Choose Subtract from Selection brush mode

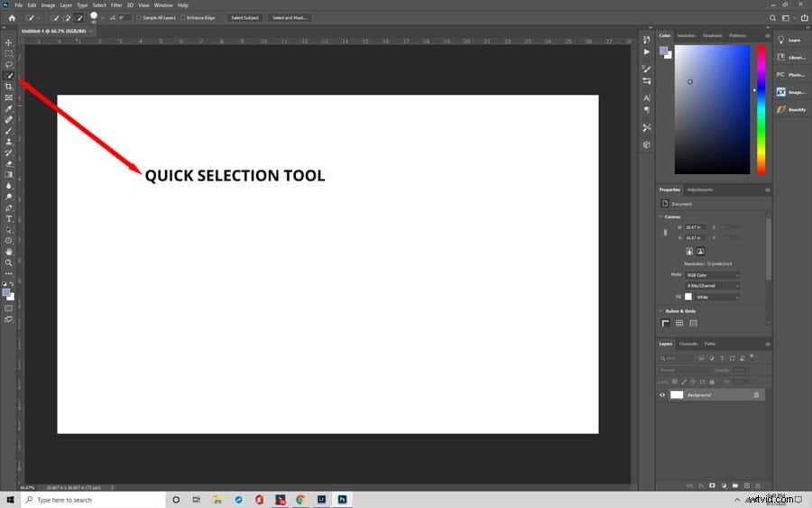coord(79,18)
